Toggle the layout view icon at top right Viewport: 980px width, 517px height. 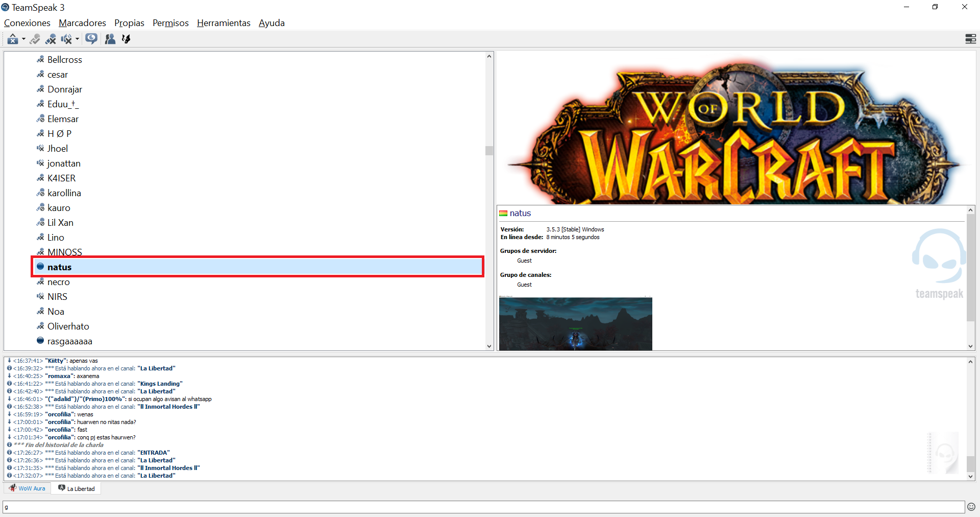coord(971,39)
